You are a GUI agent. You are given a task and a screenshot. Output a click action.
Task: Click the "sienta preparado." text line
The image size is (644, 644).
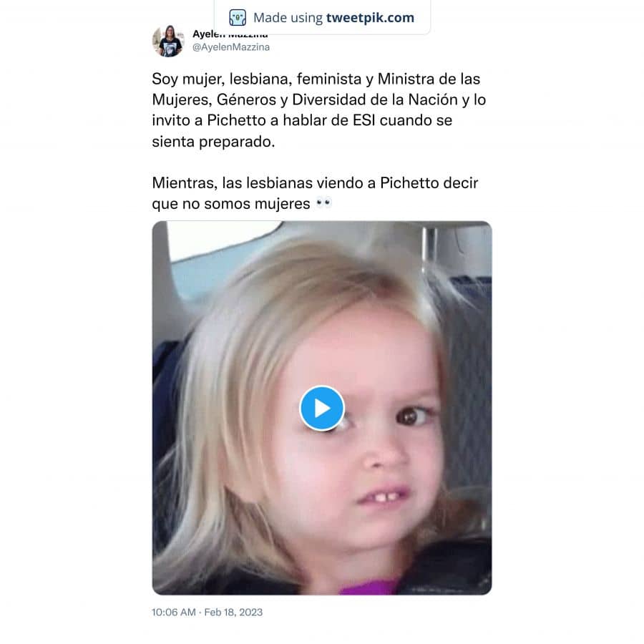point(213,142)
